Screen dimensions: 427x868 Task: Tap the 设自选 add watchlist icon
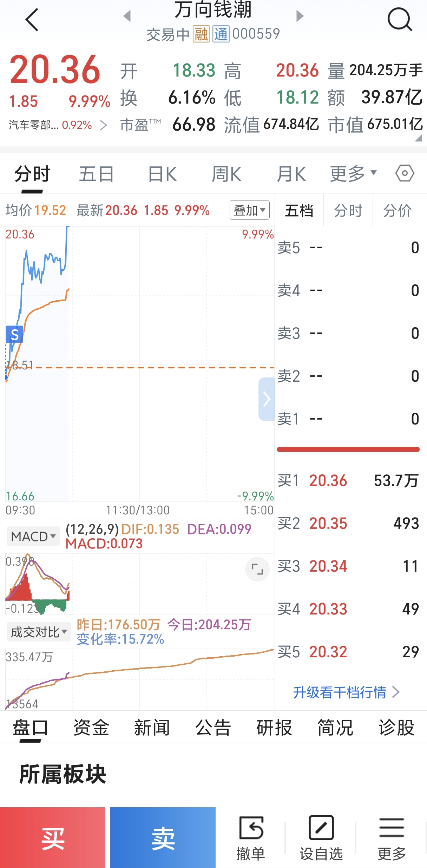pyautogui.click(x=321, y=838)
